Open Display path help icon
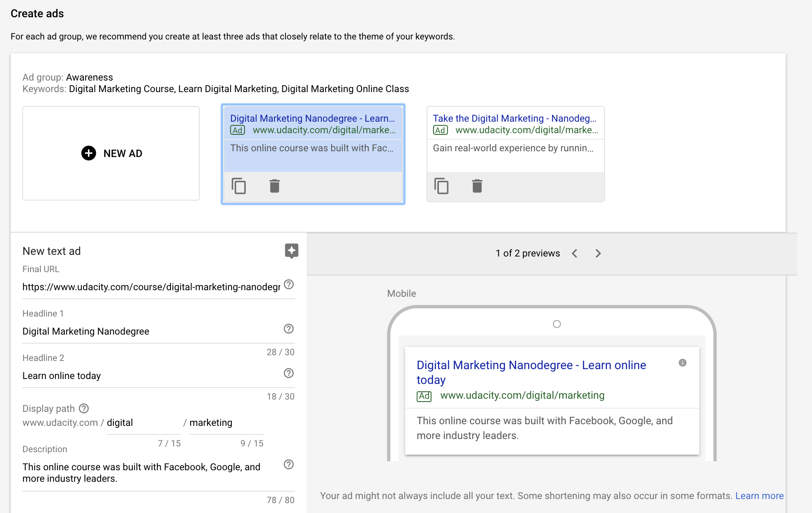 point(84,409)
